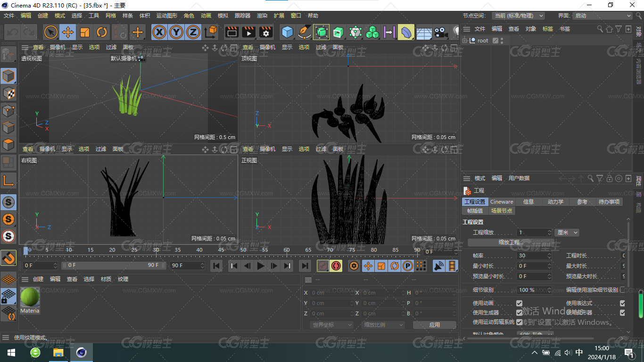Toggle Autokeying red circle button
Image resolution: width=644 pixels, height=362 pixels.
(336, 266)
